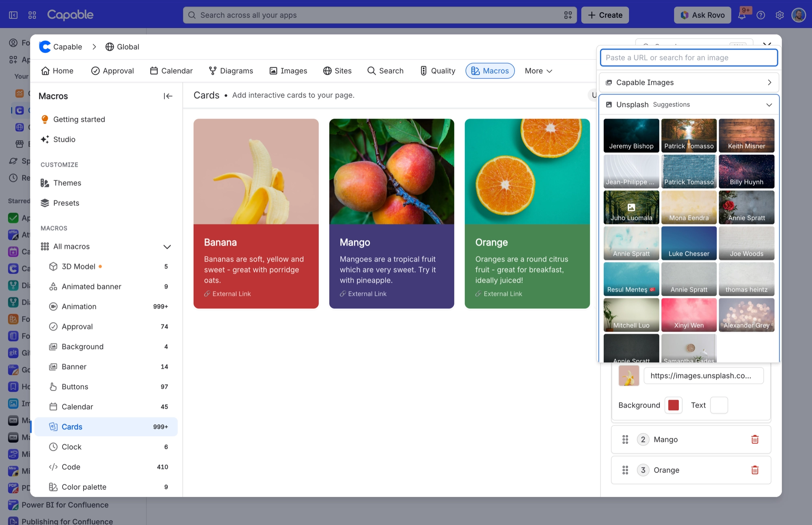812x525 pixels.
Task: Open the settings gear icon
Action: pyautogui.click(x=780, y=15)
